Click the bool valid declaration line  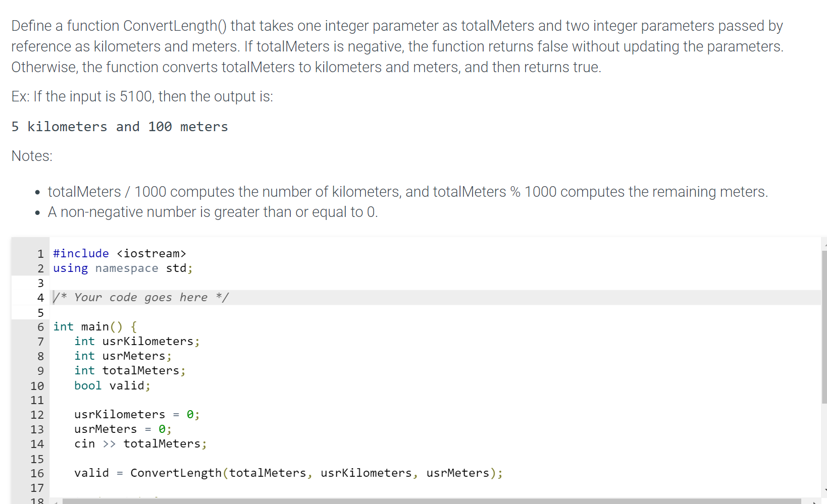(x=112, y=385)
